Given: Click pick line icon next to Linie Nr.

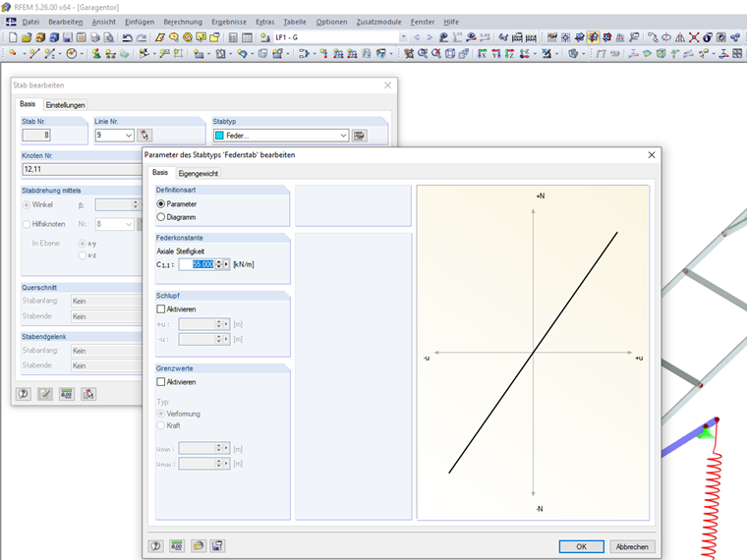Looking at the screenshot, I should click(144, 136).
